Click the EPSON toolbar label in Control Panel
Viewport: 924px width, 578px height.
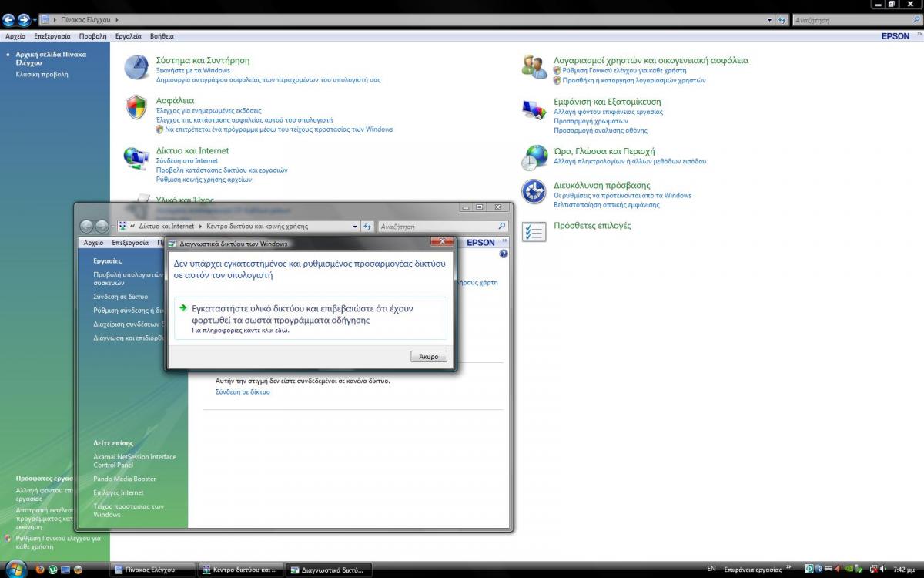(x=896, y=36)
